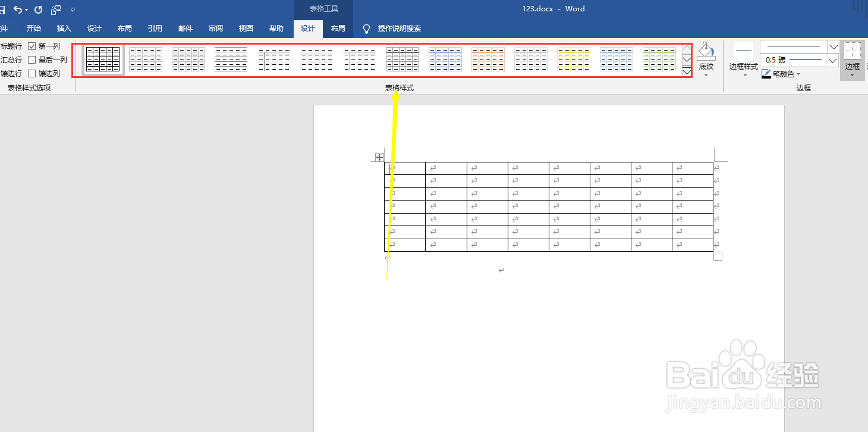Switch to the 开始 Home tab
The image size is (868, 432).
34,29
